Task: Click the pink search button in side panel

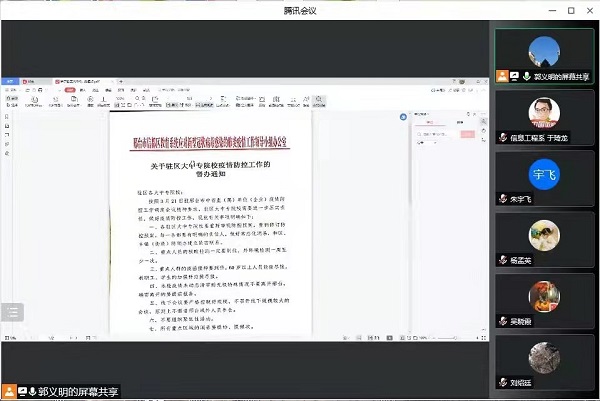Action: (468, 134)
